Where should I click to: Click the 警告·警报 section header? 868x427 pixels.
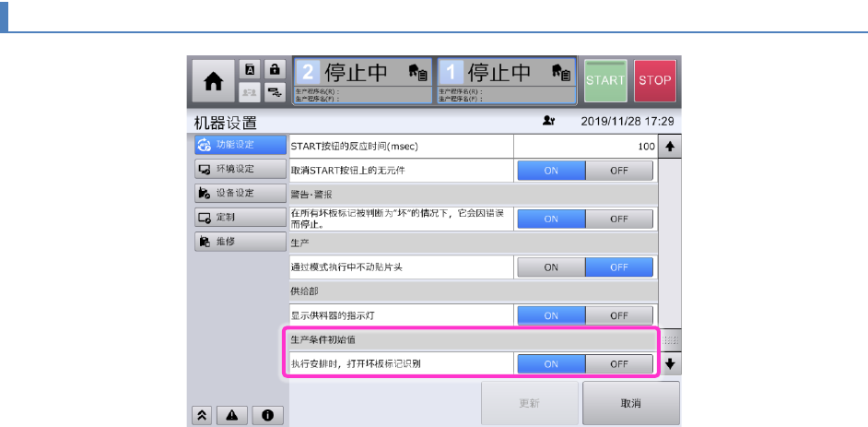(474, 195)
